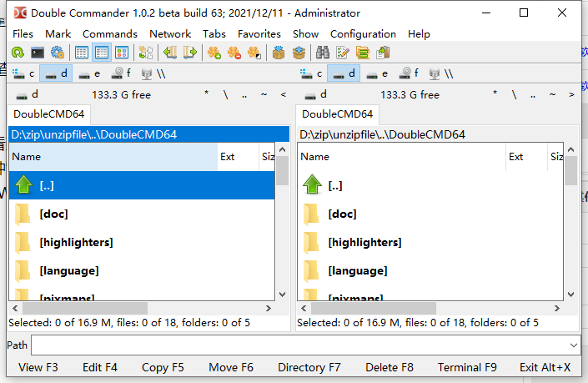588x383 pixels.
Task: Open network \\ in right drive bar
Action: (x=441, y=73)
